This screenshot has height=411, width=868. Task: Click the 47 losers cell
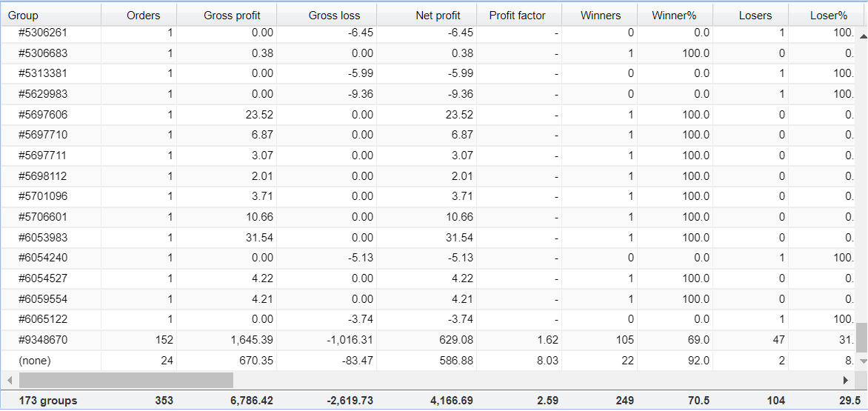751,340
